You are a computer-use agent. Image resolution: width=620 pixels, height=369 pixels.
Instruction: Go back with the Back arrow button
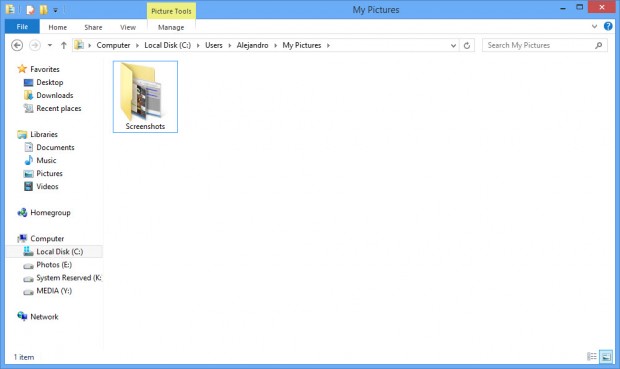click(x=17, y=45)
